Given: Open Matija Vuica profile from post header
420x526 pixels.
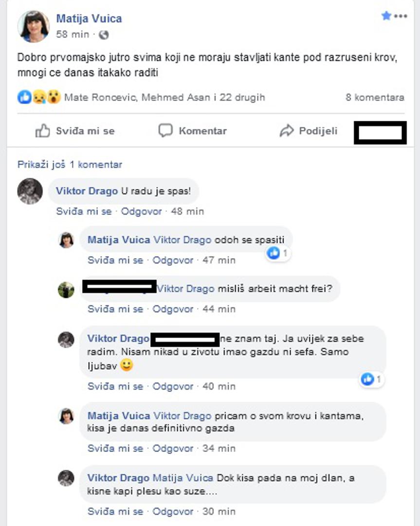Looking at the screenshot, I should click(89, 18).
